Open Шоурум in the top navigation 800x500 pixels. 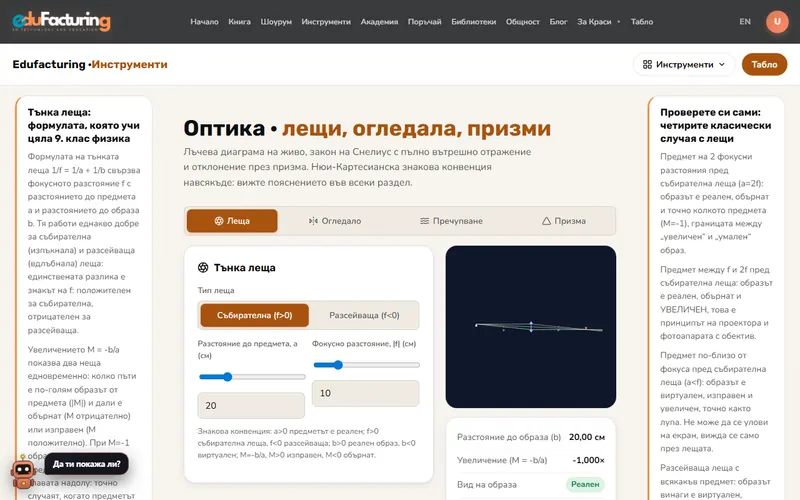click(x=276, y=21)
